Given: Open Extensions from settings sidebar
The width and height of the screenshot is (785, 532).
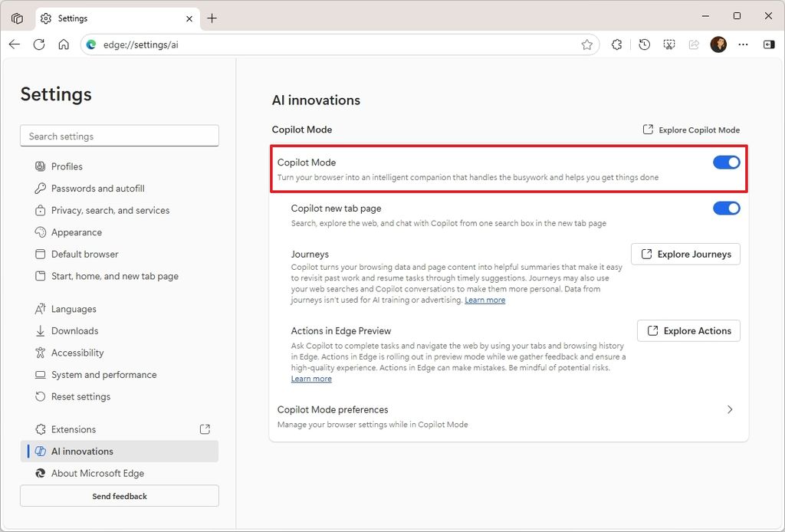Looking at the screenshot, I should point(119,429).
